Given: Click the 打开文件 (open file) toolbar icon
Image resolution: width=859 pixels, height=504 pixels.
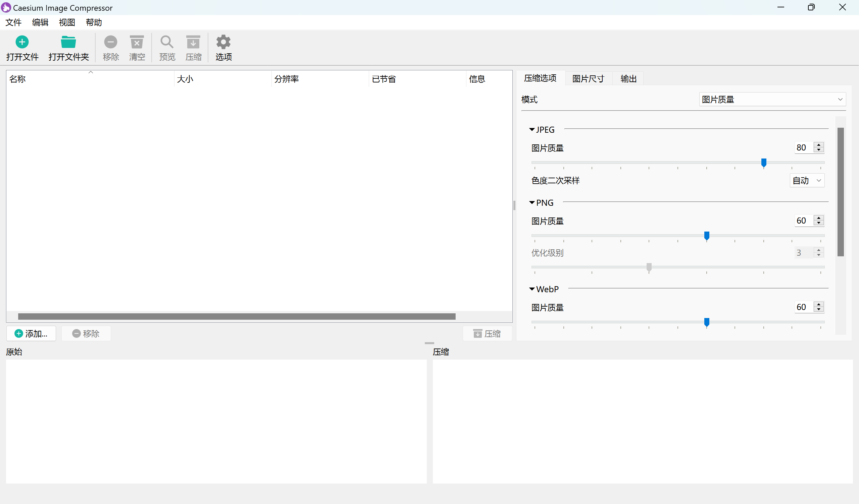Looking at the screenshot, I should pyautogui.click(x=22, y=42).
